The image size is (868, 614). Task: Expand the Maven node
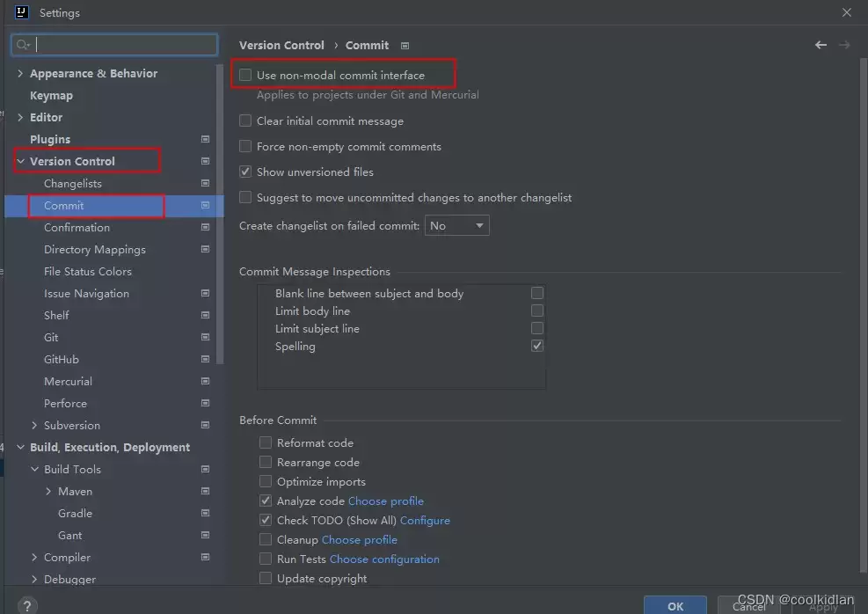pos(48,491)
